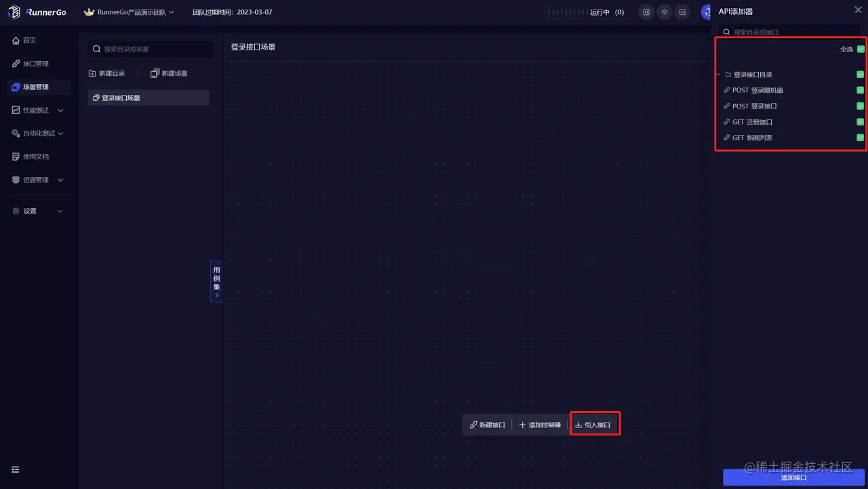Click the 新建目录 button
This screenshot has width=868, height=489.
[107, 73]
